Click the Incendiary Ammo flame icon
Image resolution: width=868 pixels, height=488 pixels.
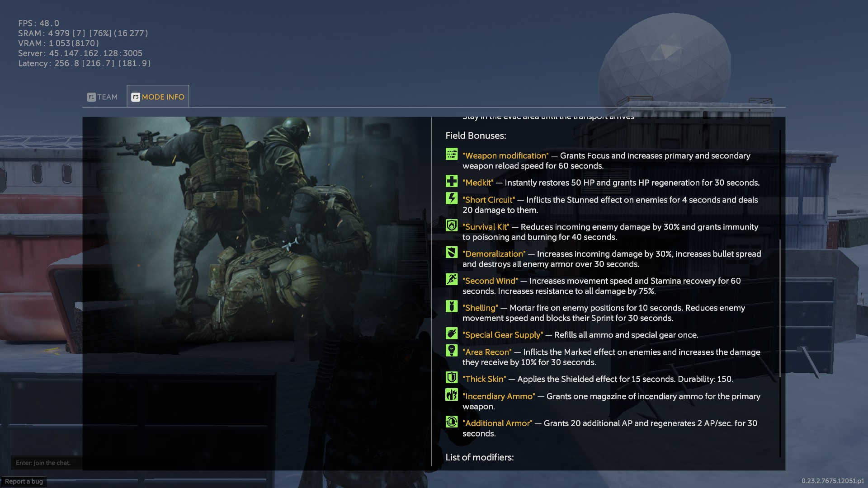451,395
